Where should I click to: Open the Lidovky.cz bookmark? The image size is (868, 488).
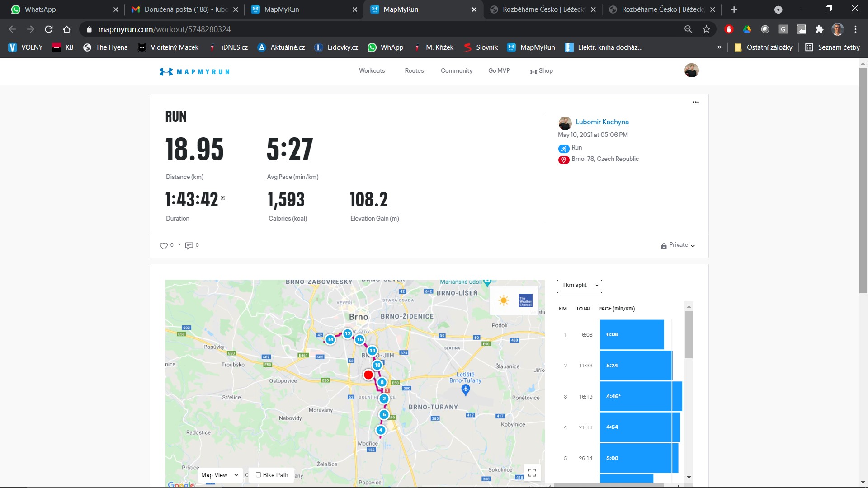(336, 47)
